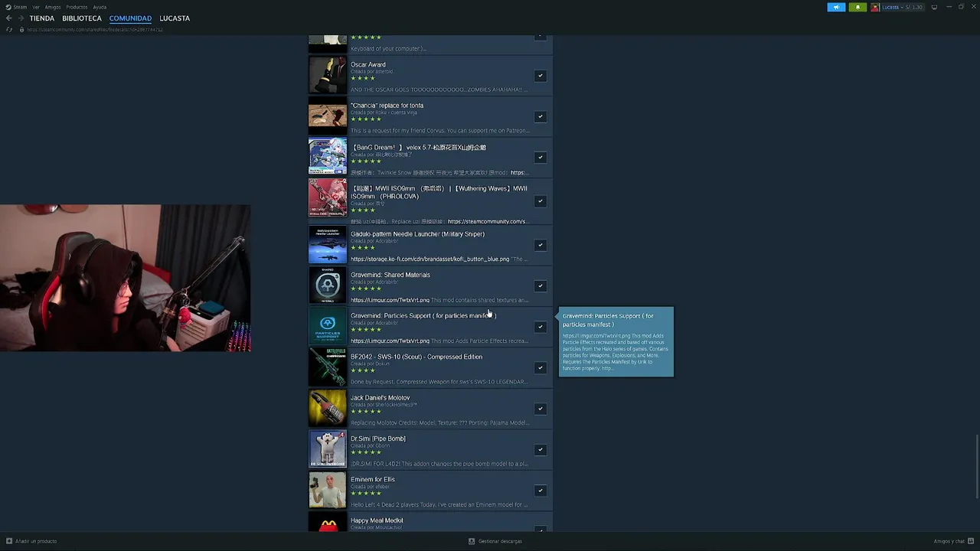The height and width of the screenshot is (551, 980).
Task: Toggle the Eminem for Ellis checkbox
Action: pos(540,491)
